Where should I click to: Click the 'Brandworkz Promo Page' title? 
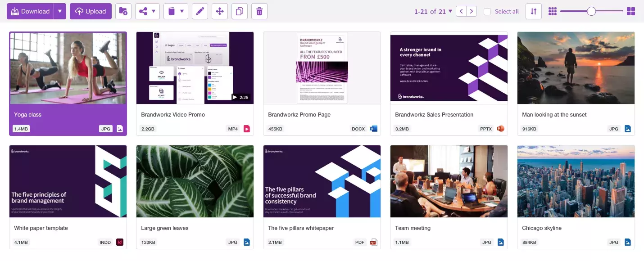click(299, 115)
